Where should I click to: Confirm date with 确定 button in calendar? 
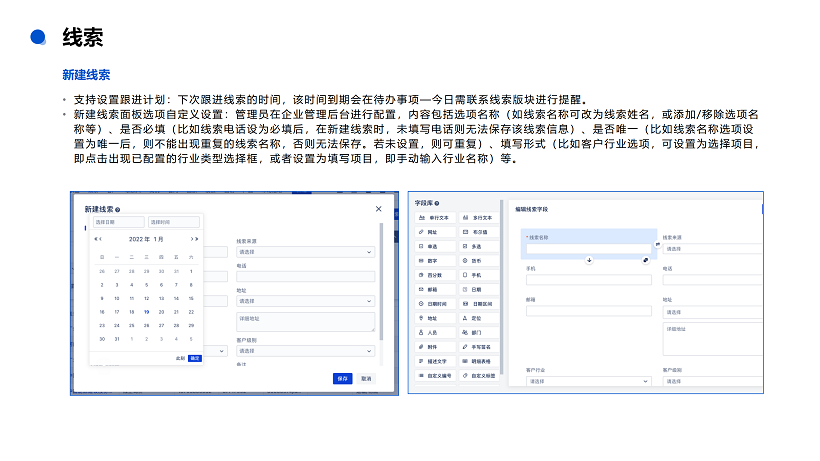(x=195, y=358)
